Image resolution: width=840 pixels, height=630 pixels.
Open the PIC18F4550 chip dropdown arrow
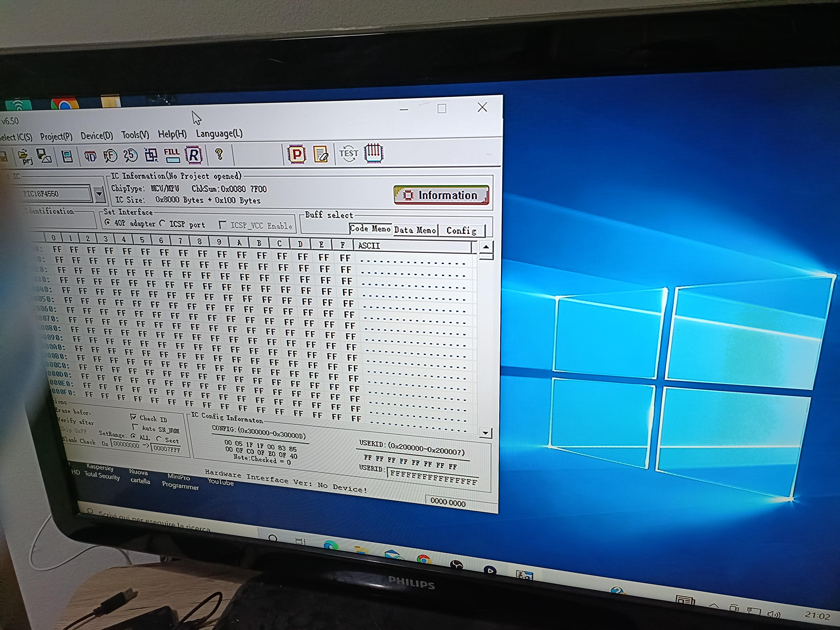(99, 194)
